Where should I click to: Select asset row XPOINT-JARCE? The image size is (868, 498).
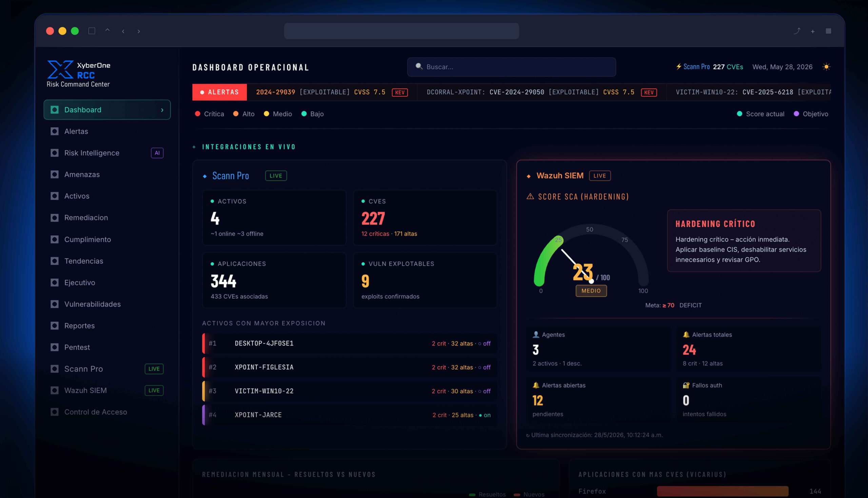(350, 415)
